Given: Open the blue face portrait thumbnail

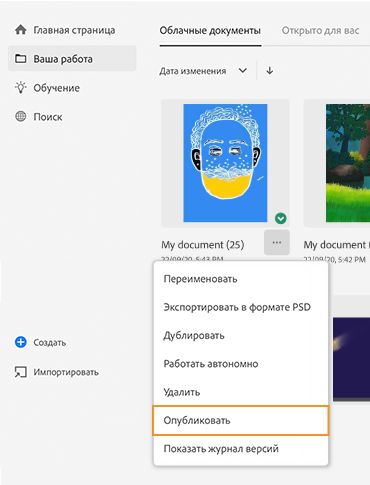Looking at the screenshot, I should [225, 163].
